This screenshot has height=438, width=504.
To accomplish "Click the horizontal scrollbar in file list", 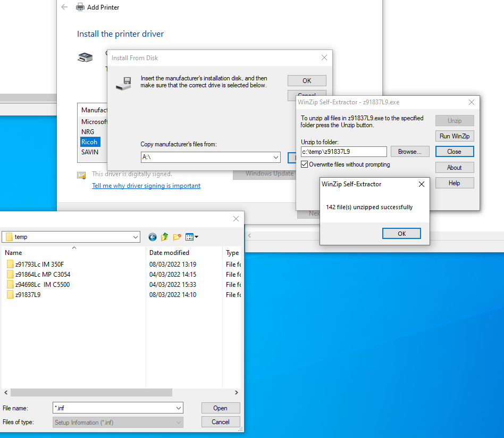I will [x=91, y=392].
